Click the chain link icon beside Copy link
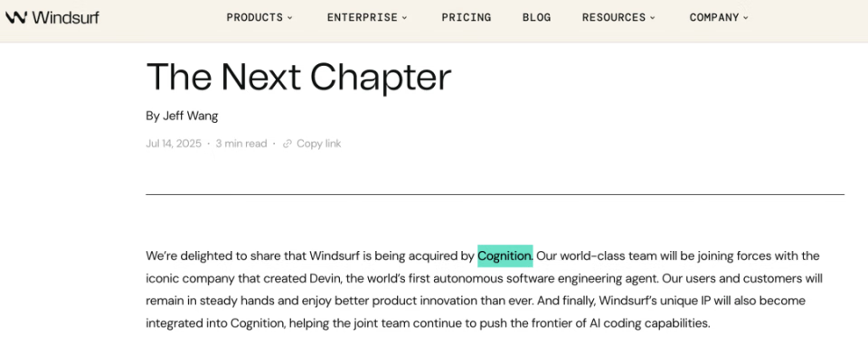868x344 pixels. [287, 144]
